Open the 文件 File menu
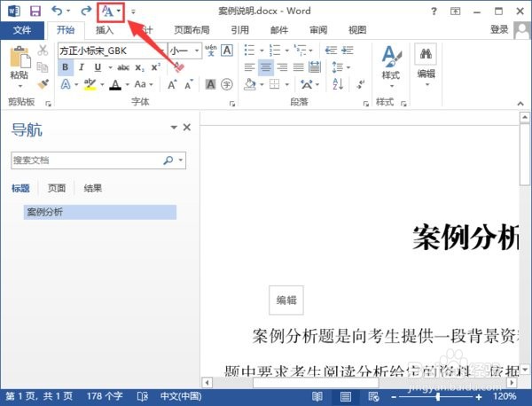 pos(22,30)
